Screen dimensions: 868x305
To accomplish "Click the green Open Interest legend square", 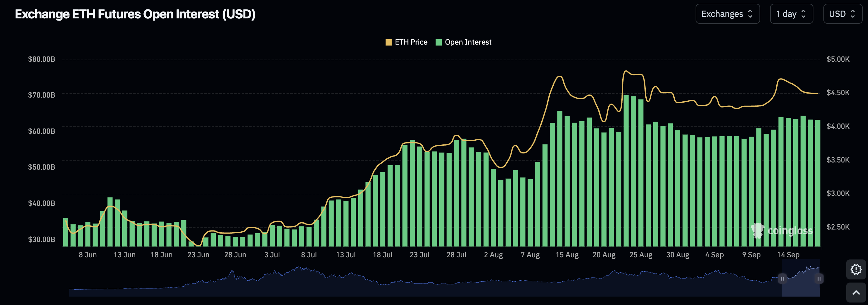I will pyautogui.click(x=438, y=42).
